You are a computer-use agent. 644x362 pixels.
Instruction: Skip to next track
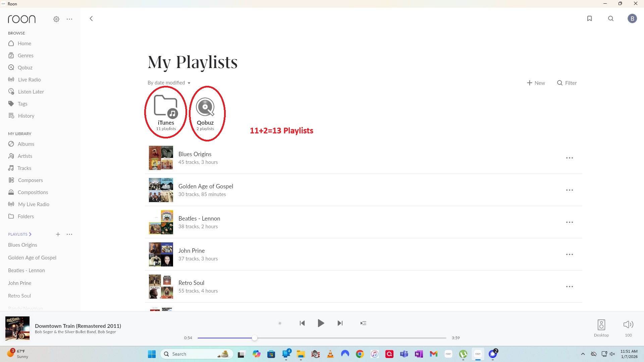point(340,323)
